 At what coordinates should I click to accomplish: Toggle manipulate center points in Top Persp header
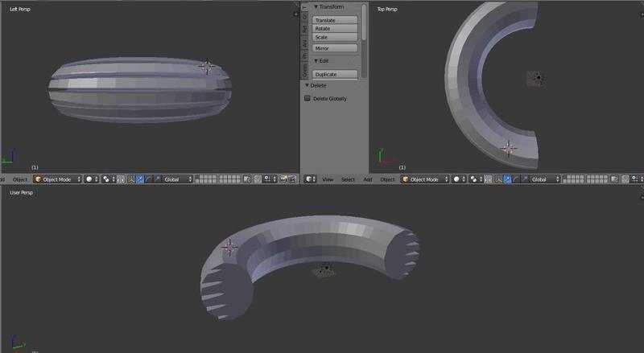click(x=488, y=179)
